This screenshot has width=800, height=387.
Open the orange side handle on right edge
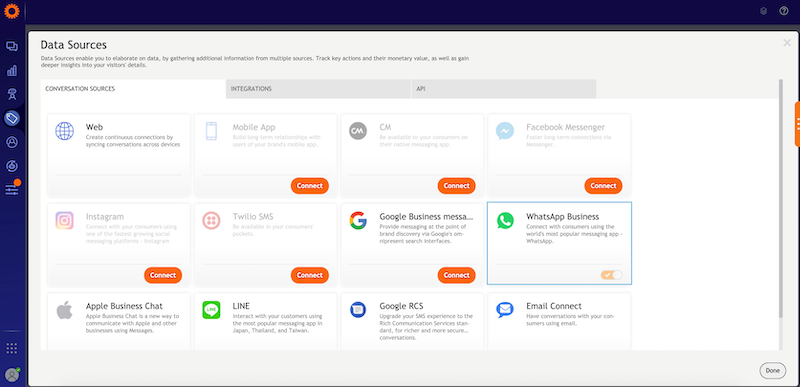(797, 123)
